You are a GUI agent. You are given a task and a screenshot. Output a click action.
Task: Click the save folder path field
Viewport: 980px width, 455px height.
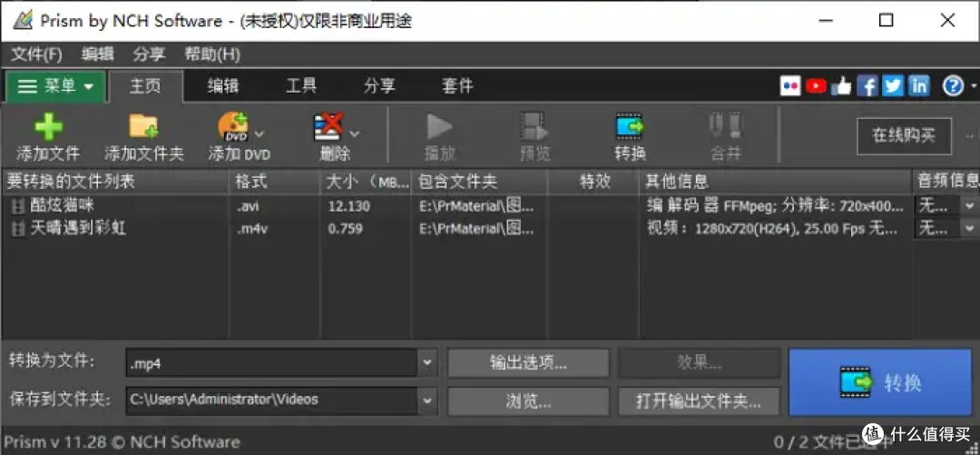point(271,400)
